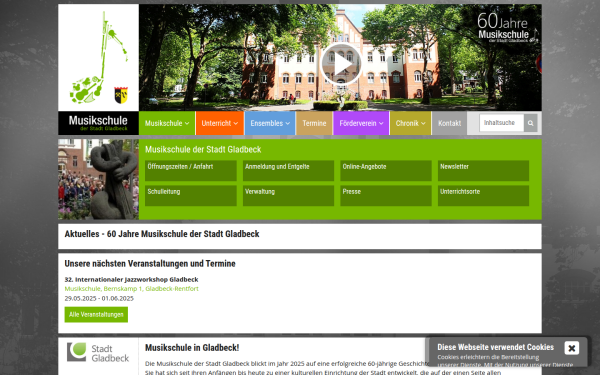600x375 pixels.
Task: Expand the Förderverein menu
Action: 361,123
